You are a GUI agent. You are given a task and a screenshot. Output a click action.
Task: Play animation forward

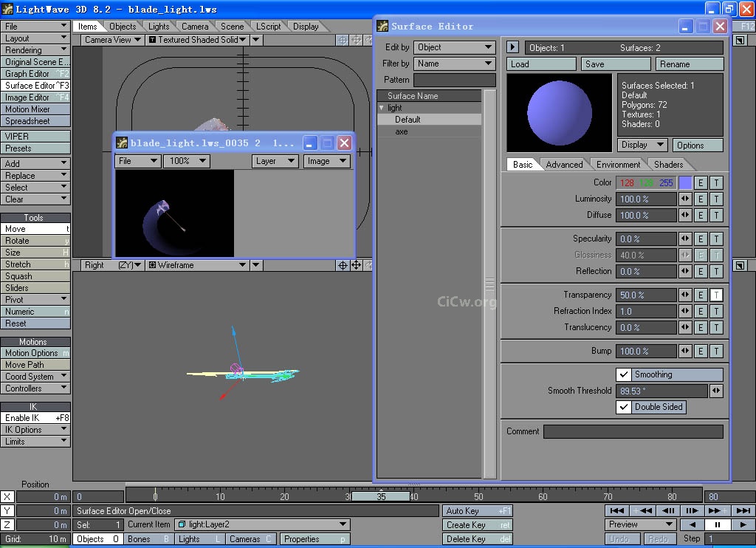coord(743,525)
